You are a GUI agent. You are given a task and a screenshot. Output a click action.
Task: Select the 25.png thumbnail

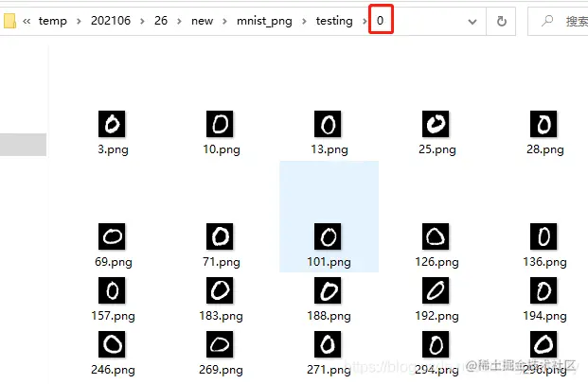click(x=436, y=124)
